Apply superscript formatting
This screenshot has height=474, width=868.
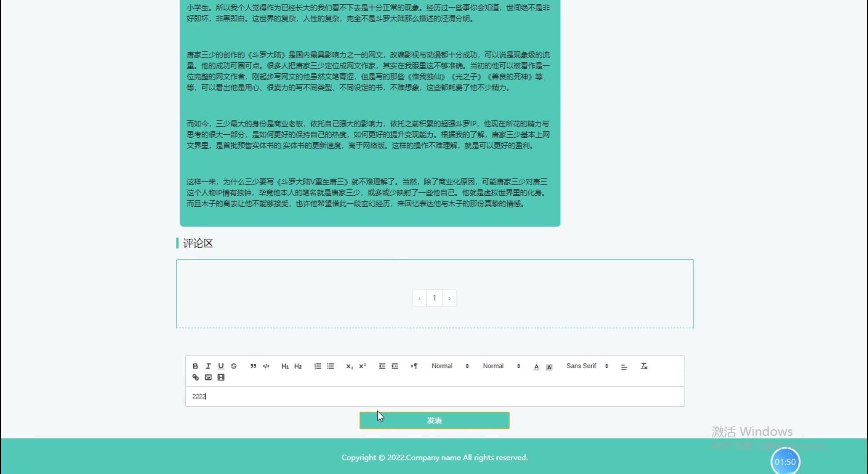[362, 366]
